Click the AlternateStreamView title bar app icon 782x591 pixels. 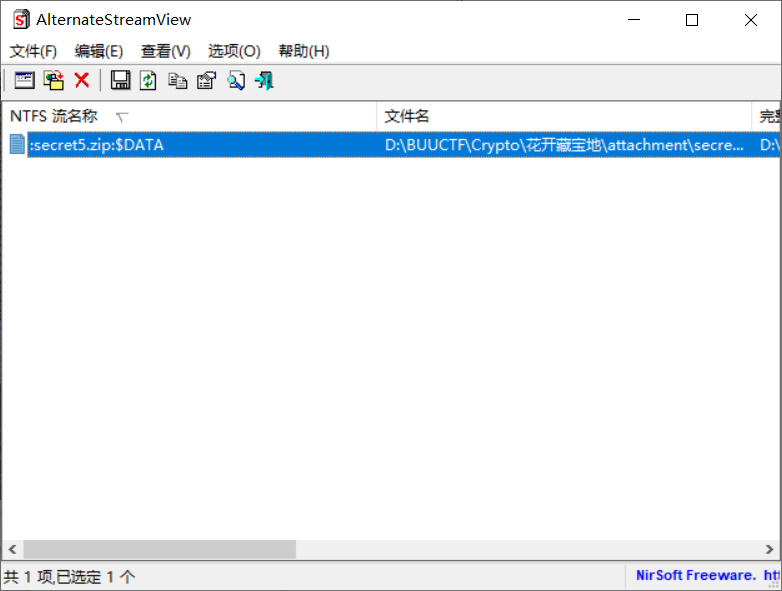[x=21, y=19]
